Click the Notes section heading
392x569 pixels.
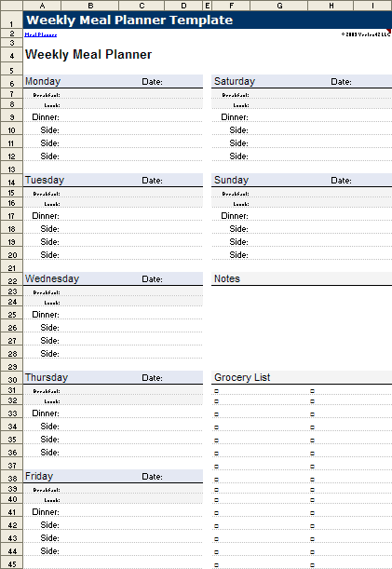tap(227, 278)
